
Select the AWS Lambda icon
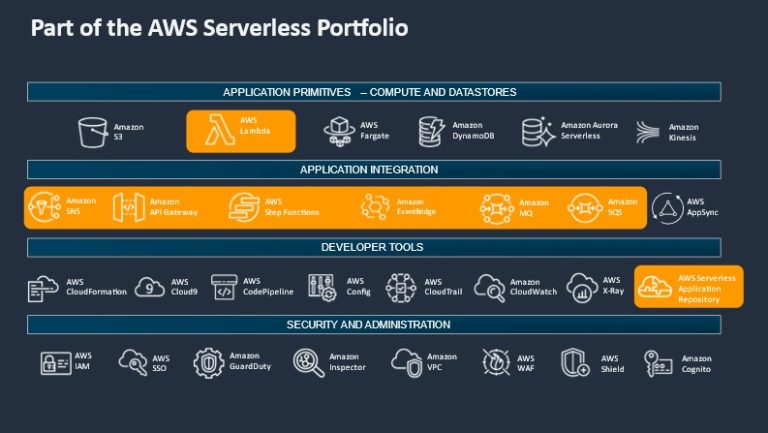220,130
